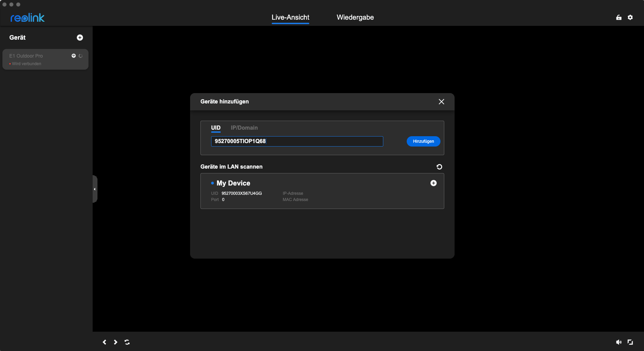Toggle the speaker volume icon
This screenshot has height=351, width=644.
[x=619, y=342]
